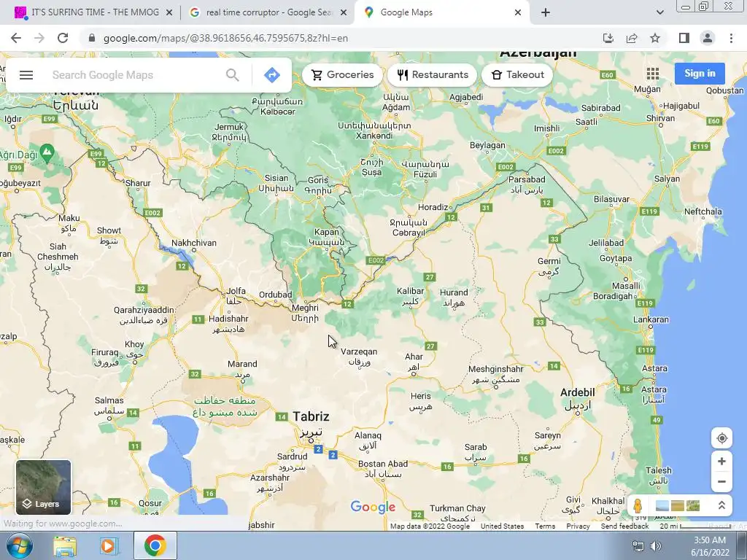Close the Google Maps tab

[518, 13]
